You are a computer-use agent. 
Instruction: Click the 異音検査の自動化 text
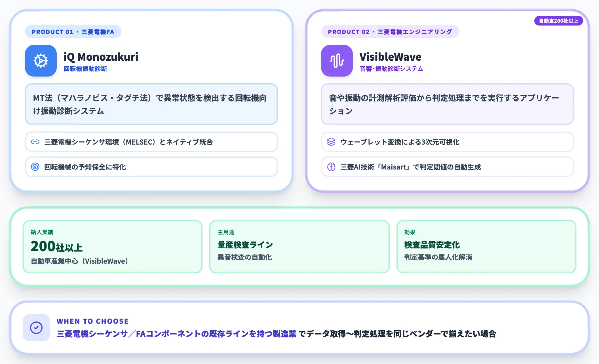pyautogui.click(x=245, y=257)
